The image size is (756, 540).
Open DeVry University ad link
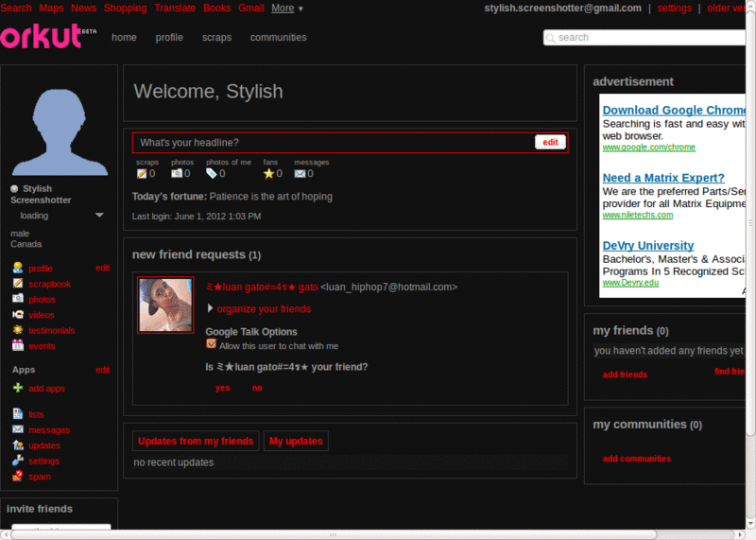(x=648, y=245)
